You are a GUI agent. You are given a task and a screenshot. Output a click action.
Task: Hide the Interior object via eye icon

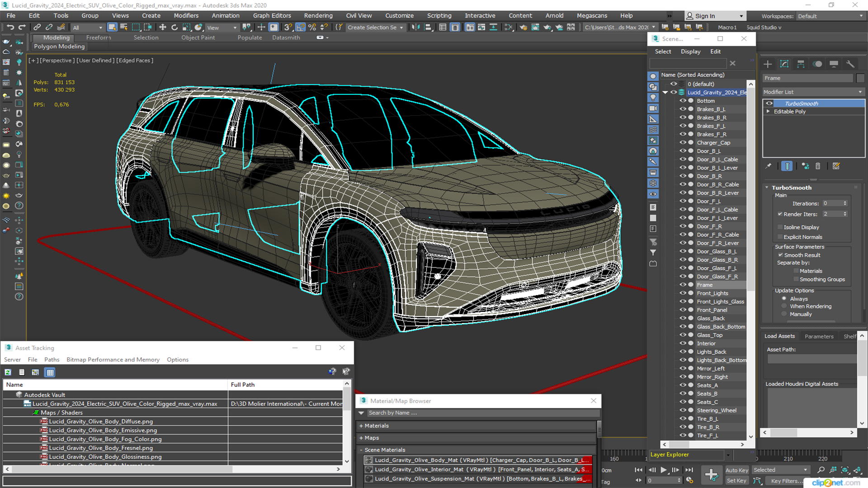pos(683,343)
